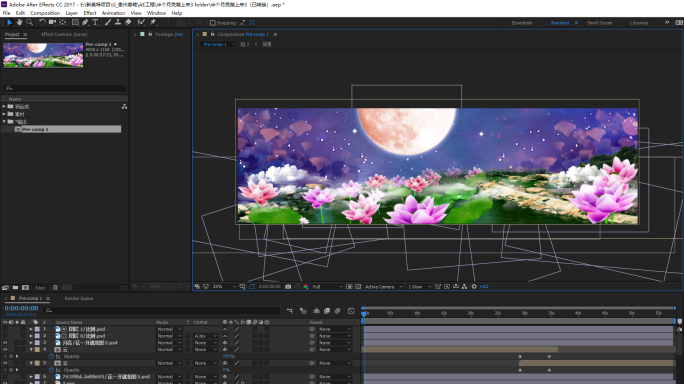
Task: Click timeline current time 0:00:00:00
Action: [21, 308]
